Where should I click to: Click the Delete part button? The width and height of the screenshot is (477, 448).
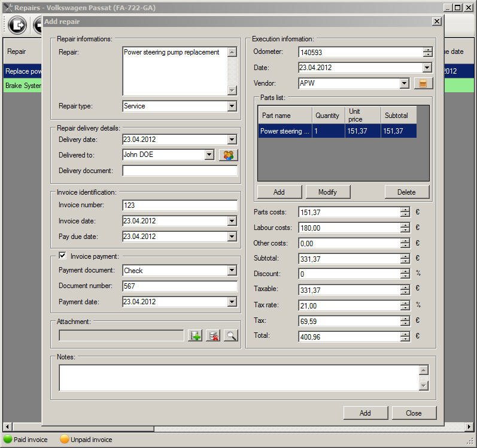tap(406, 192)
